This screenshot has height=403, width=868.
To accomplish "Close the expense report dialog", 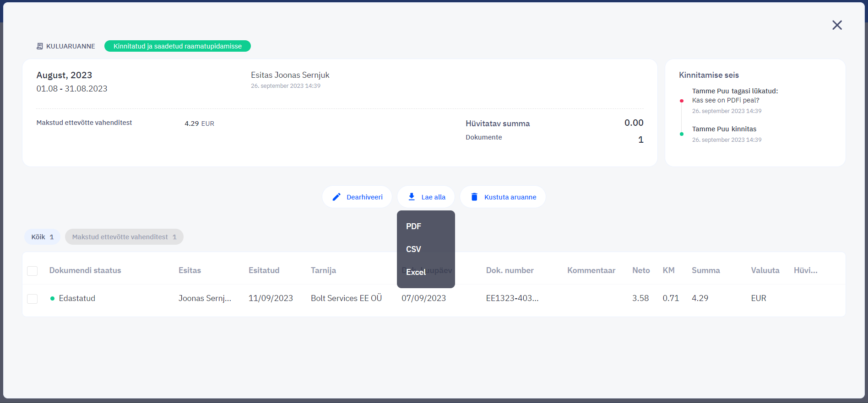I will (x=837, y=25).
